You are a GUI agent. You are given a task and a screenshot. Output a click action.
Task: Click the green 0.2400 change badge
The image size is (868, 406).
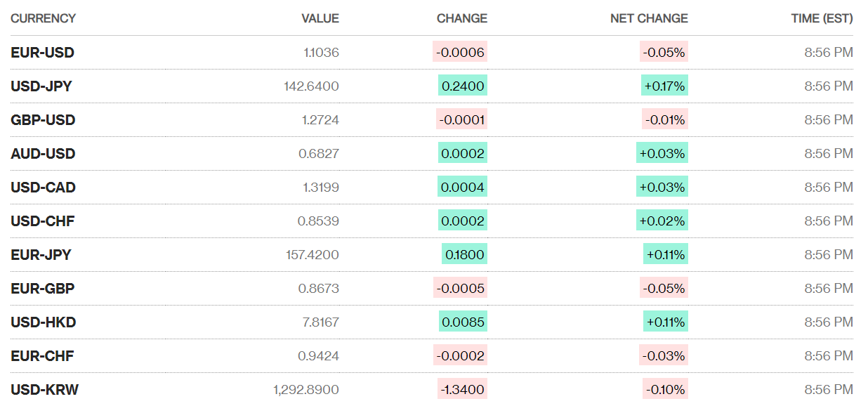pos(462,86)
